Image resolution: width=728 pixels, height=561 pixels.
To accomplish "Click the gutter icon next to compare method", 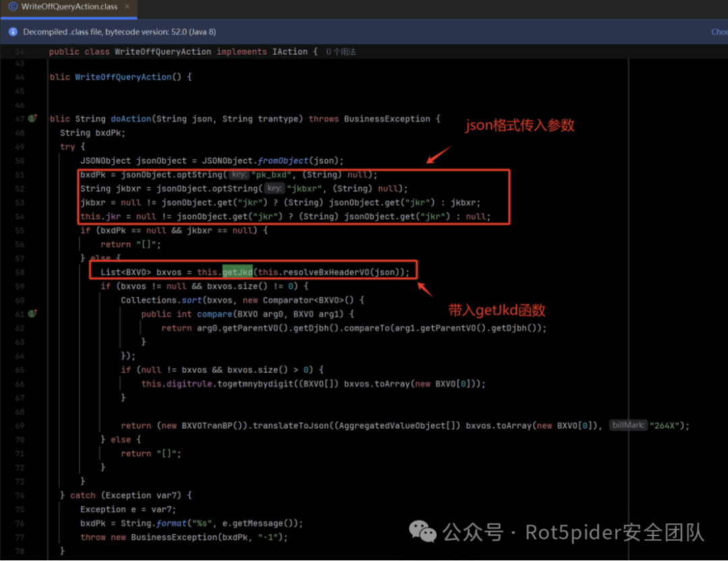I will click(x=33, y=314).
